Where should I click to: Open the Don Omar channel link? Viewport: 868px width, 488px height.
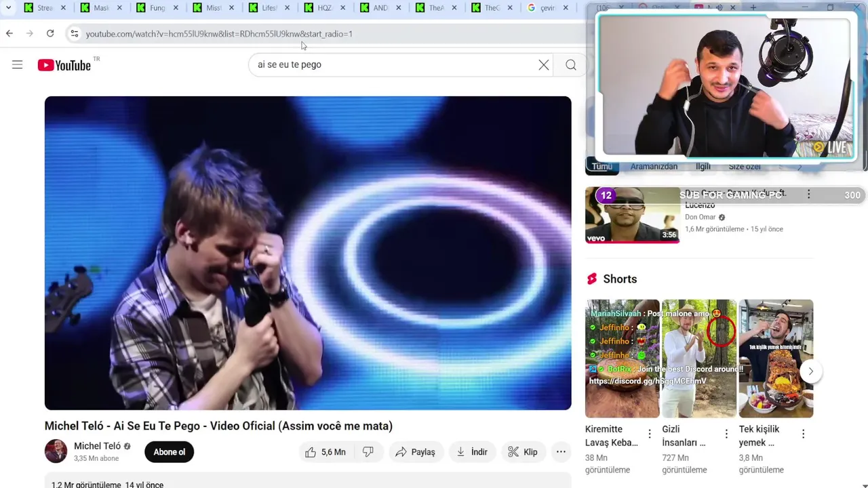pyautogui.click(x=701, y=217)
